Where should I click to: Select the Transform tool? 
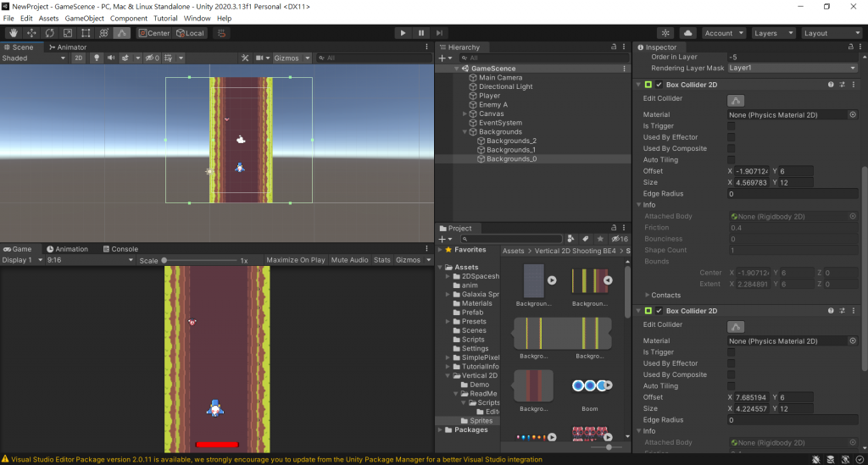coord(103,33)
